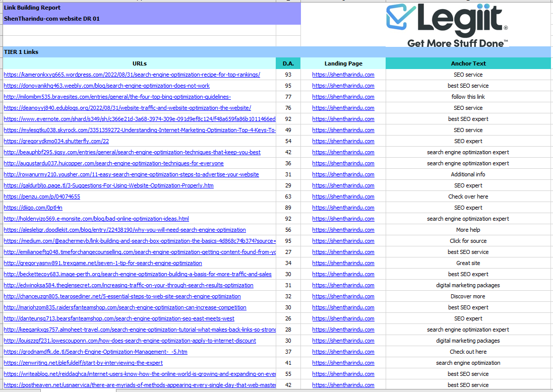Select the anchor text cell 'follow this link'
553x392 pixels.
click(468, 97)
